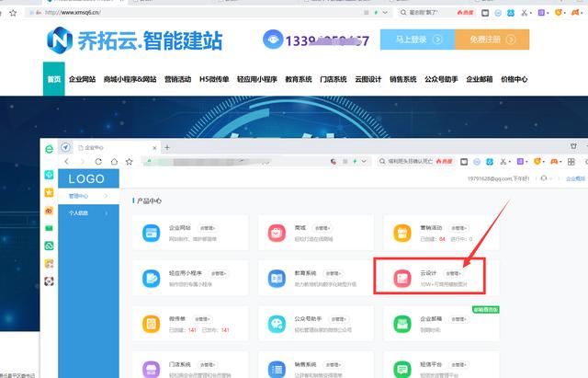
Task: Open the 销售系统 blue list icon
Action: [277, 370]
